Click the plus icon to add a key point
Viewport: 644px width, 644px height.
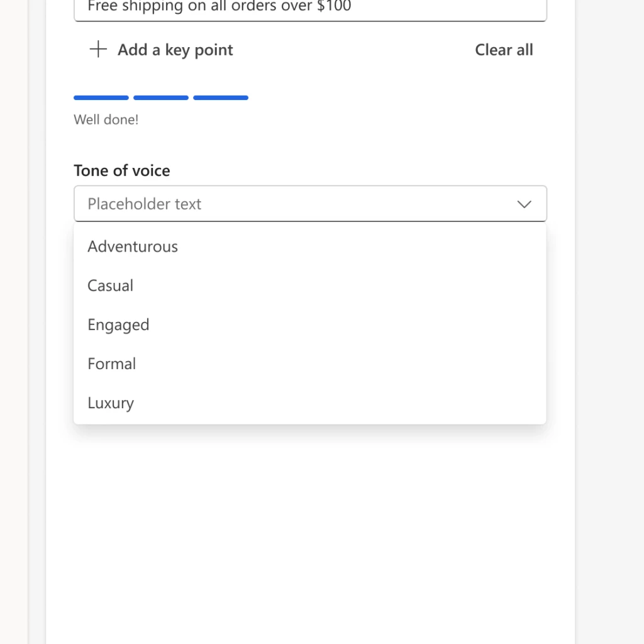tap(98, 50)
